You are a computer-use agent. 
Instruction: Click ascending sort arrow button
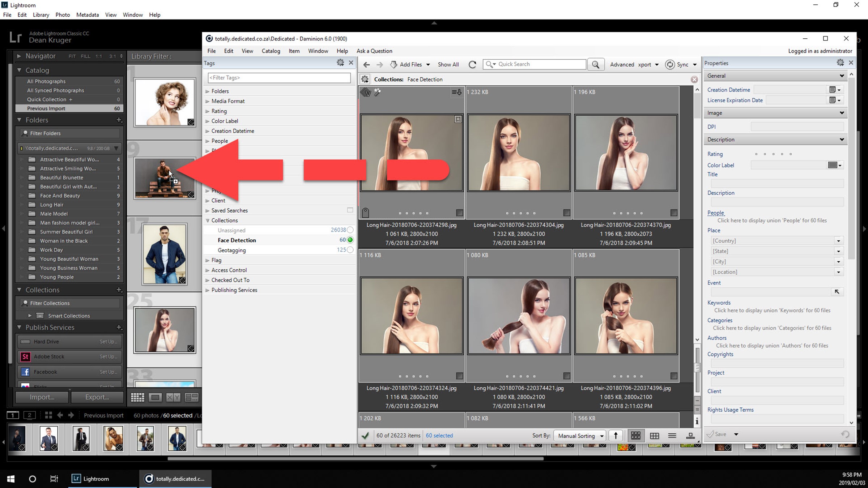[x=616, y=436]
